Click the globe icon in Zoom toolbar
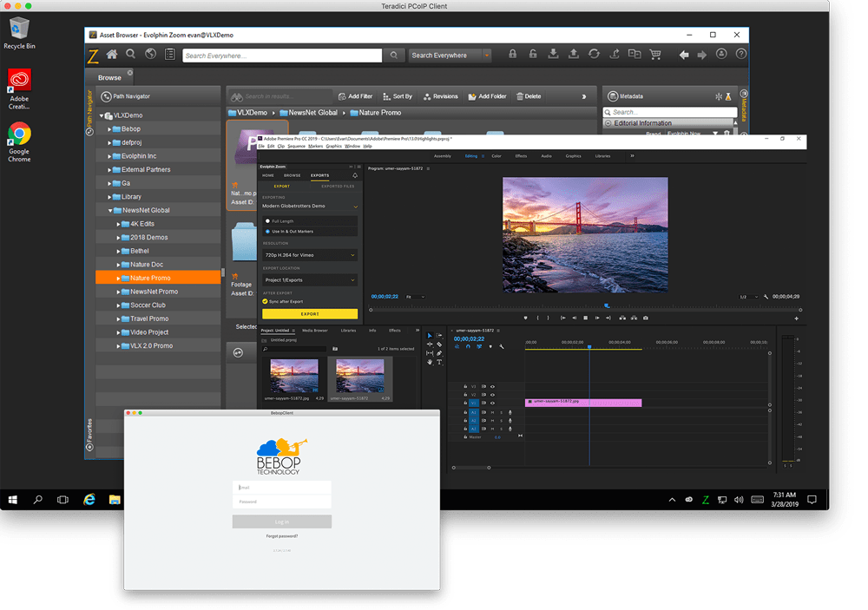This screenshot has height=610, width=868. pyautogui.click(x=150, y=55)
